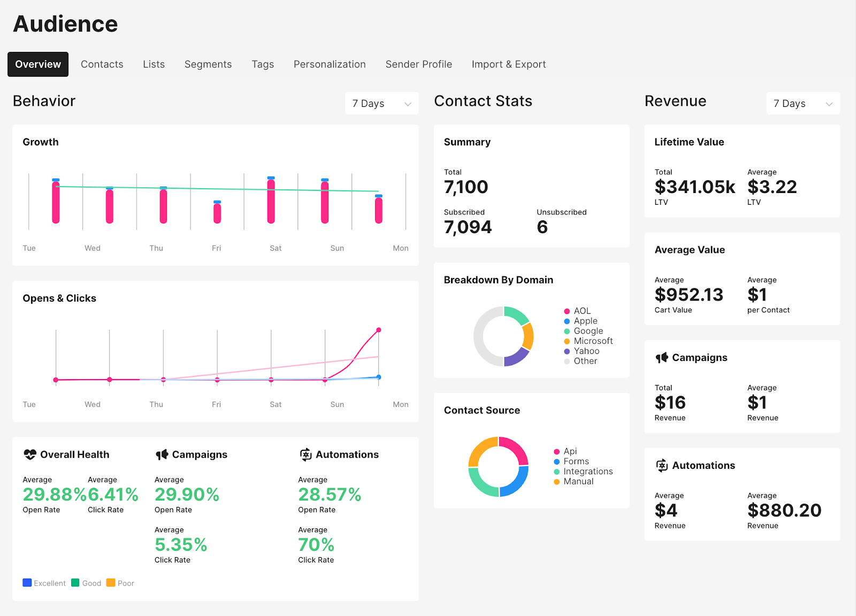Select the Overview button
Screen dimensions: 856x616
click(38, 64)
